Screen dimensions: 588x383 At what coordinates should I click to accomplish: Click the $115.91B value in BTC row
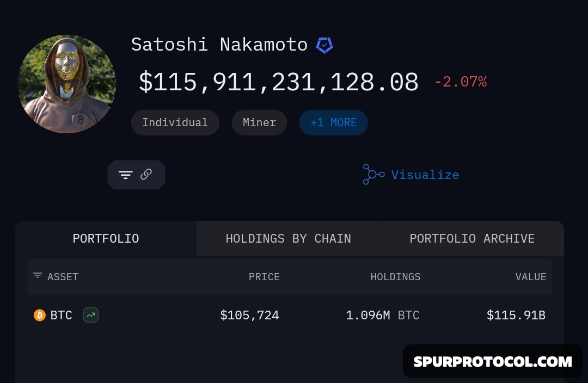coord(516,315)
